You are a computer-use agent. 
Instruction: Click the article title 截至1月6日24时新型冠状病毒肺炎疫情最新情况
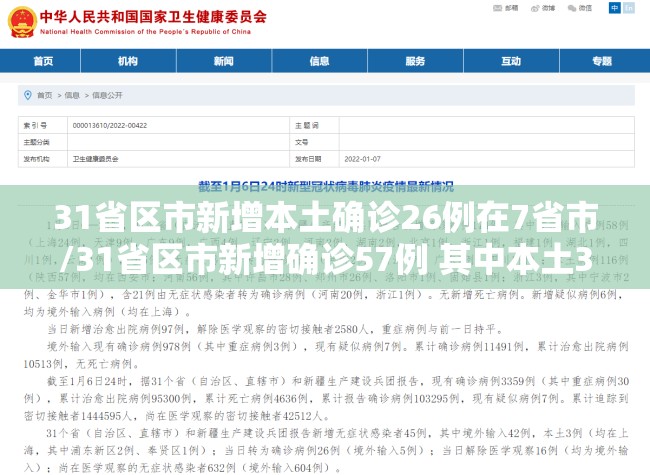point(326,187)
